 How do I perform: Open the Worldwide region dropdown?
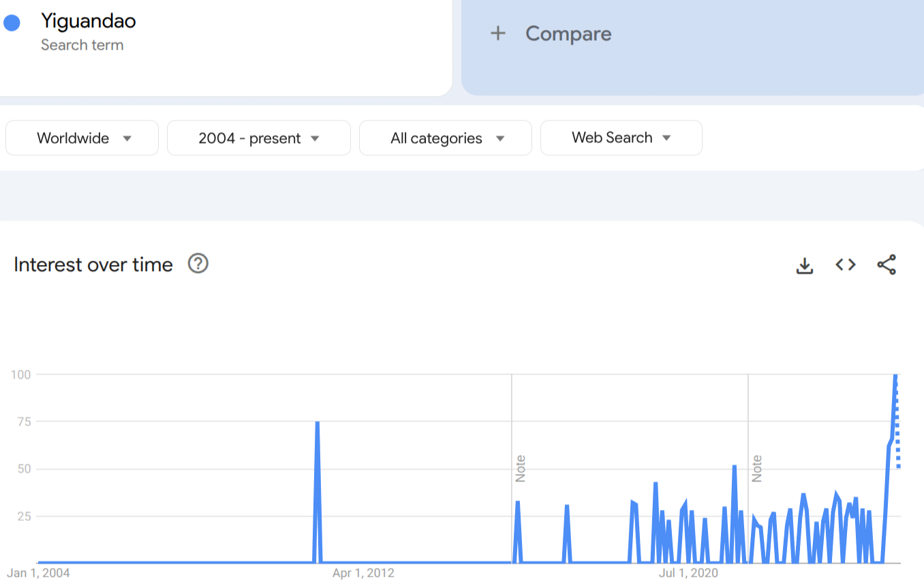(x=82, y=138)
